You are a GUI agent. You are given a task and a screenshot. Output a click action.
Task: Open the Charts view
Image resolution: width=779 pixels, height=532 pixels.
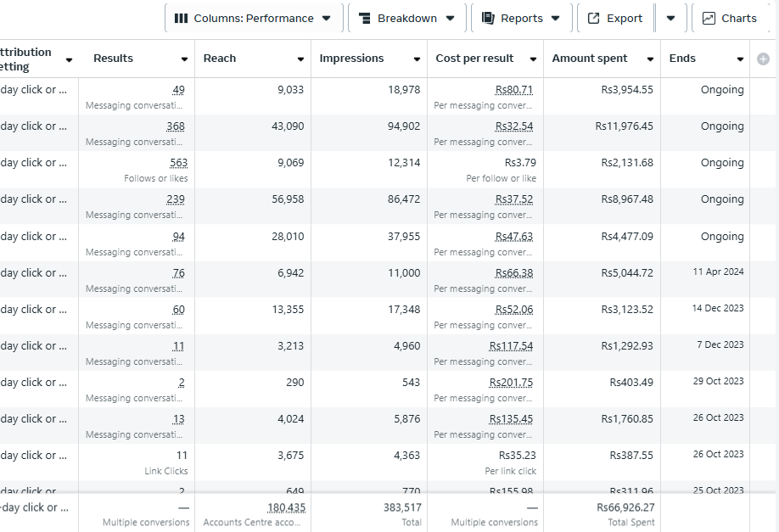[x=730, y=19]
